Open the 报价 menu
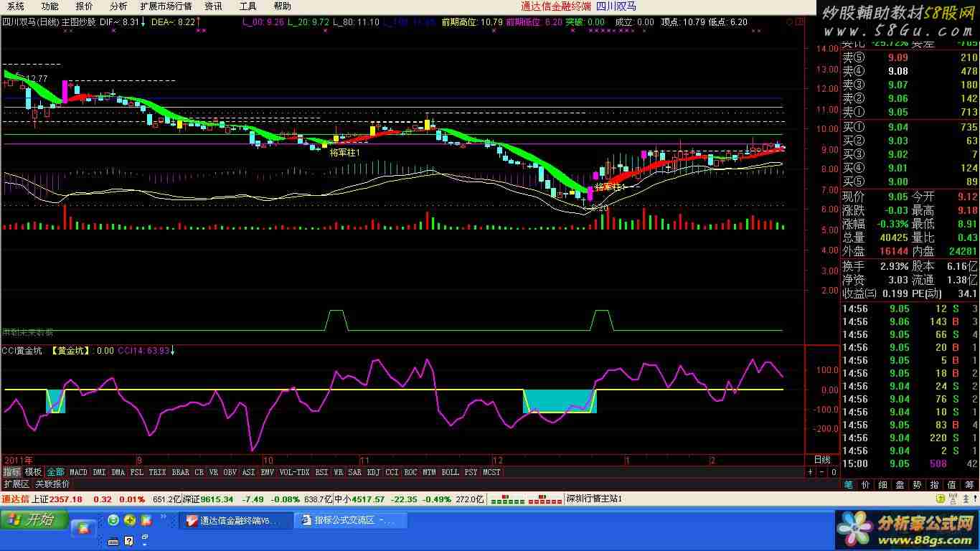This screenshot has width=980, height=551. 84,6
